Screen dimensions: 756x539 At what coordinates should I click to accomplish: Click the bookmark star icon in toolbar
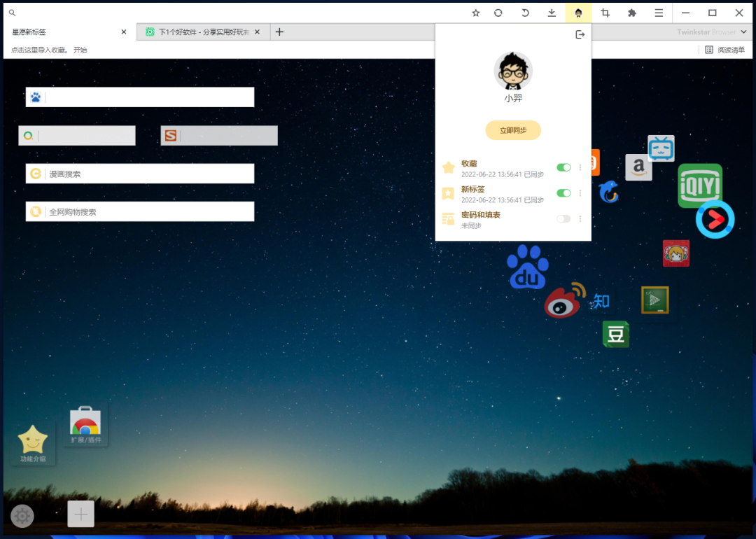pos(476,13)
